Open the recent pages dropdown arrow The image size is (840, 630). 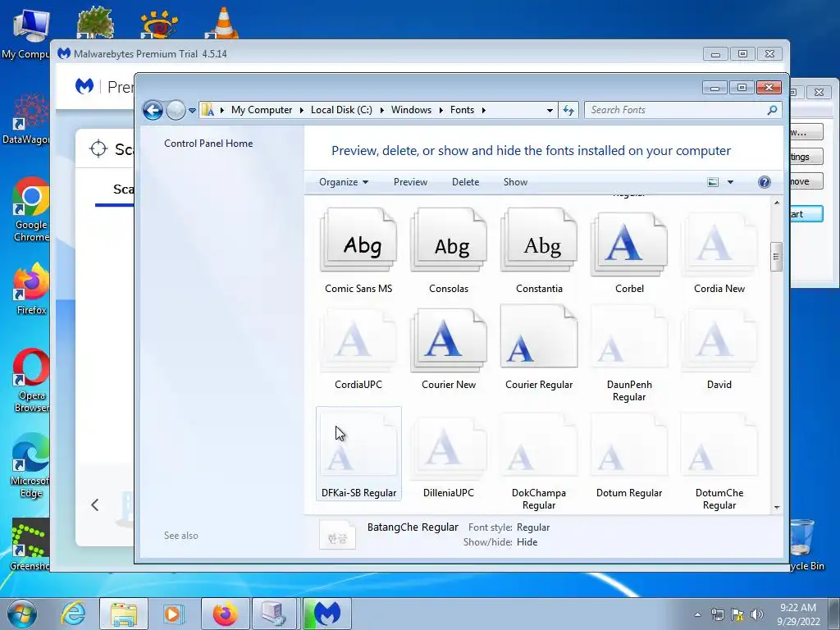(x=192, y=111)
